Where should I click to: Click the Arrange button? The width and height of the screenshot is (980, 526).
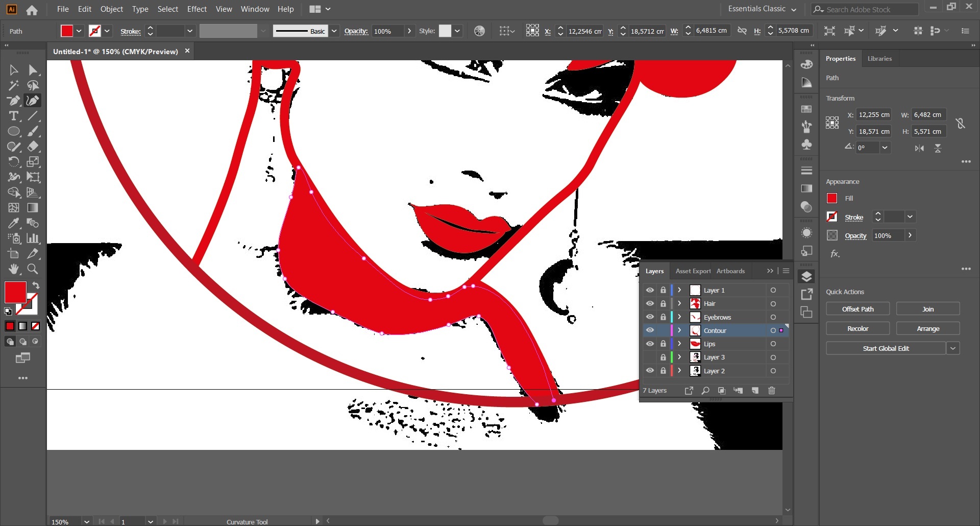(928, 328)
